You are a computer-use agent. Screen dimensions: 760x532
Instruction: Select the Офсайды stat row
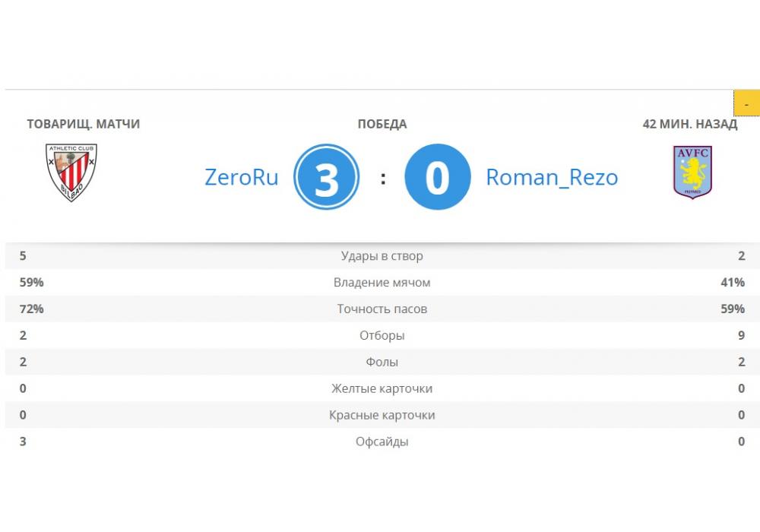pyautogui.click(x=382, y=442)
